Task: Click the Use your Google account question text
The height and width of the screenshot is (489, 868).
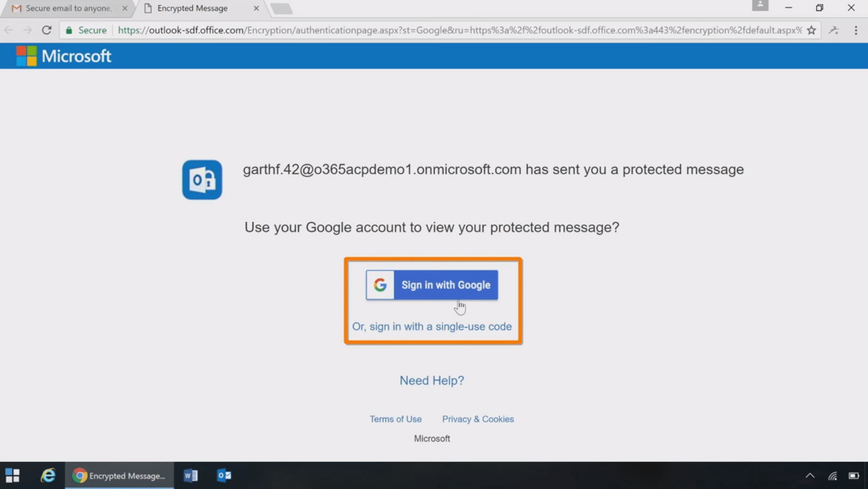Action: pyautogui.click(x=432, y=227)
